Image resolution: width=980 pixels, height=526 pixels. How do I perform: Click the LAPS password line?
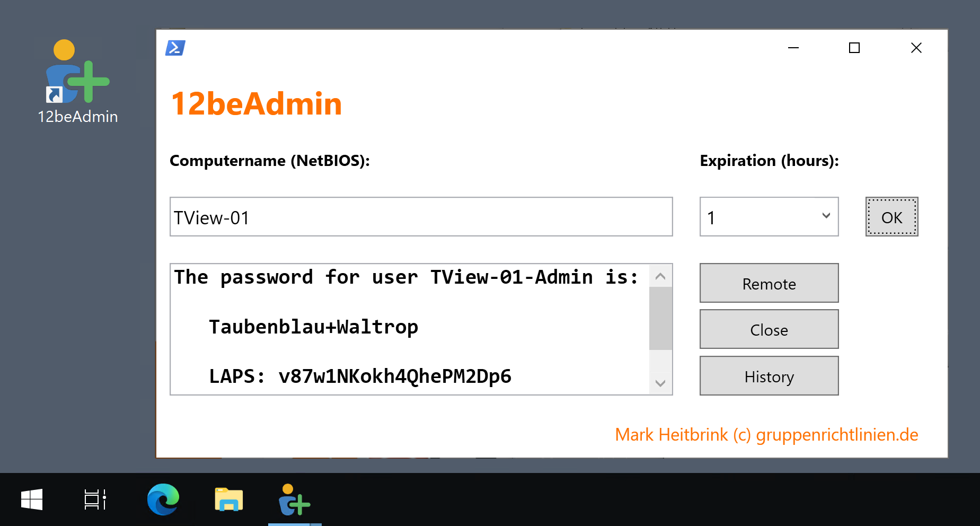coord(360,376)
